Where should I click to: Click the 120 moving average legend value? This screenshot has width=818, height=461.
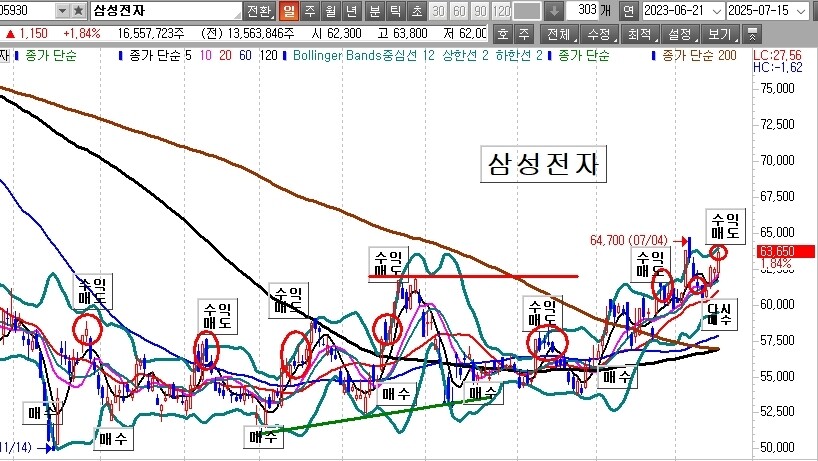[x=269, y=55]
